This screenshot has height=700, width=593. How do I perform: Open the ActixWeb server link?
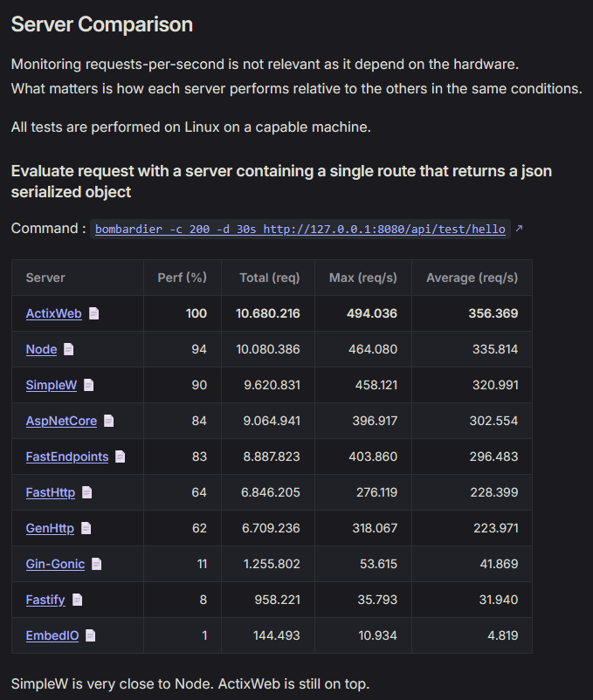click(53, 313)
